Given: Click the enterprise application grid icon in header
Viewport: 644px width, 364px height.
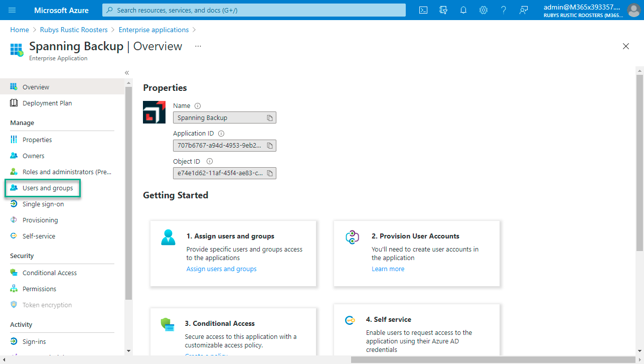Looking at the screenshot, I should pyautogui.click(x=17, y=50).
